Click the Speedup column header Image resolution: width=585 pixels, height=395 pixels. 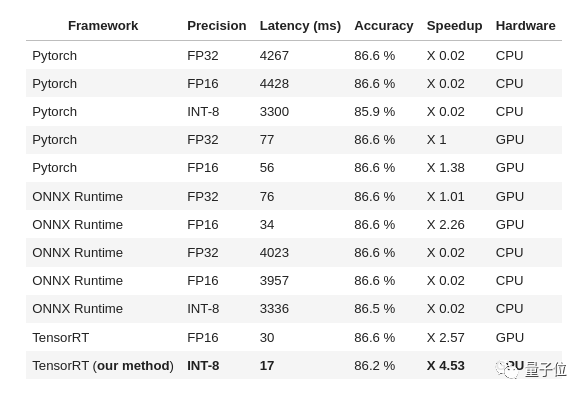point(454,26)
